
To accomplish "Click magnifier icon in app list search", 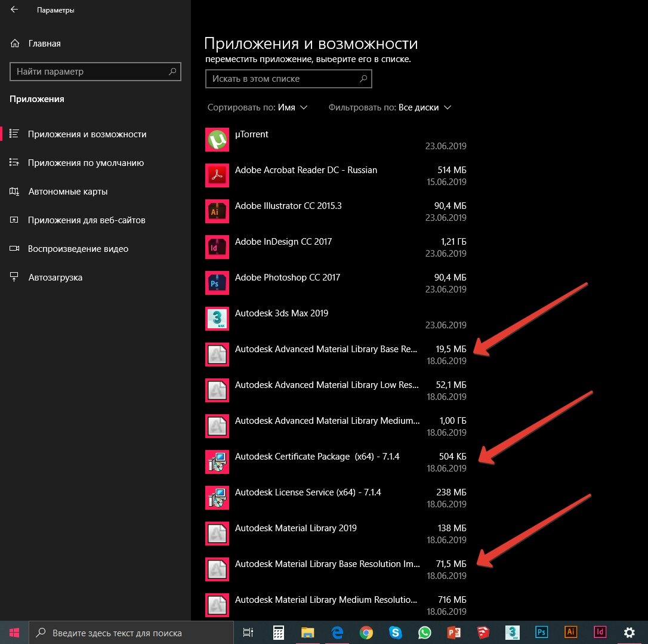I will click(363, 79).
